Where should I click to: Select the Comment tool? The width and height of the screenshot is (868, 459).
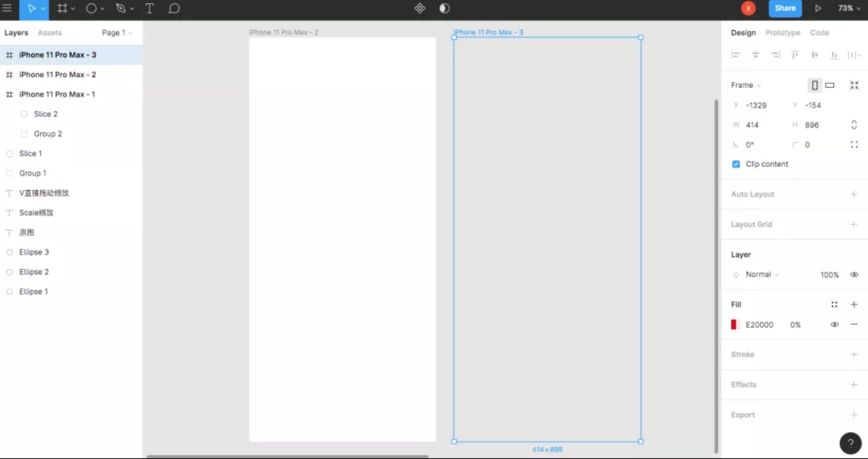tap(174, 8)
